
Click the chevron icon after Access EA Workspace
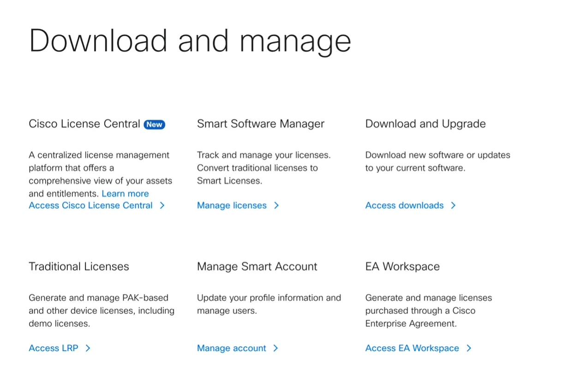tap(468, 348)
